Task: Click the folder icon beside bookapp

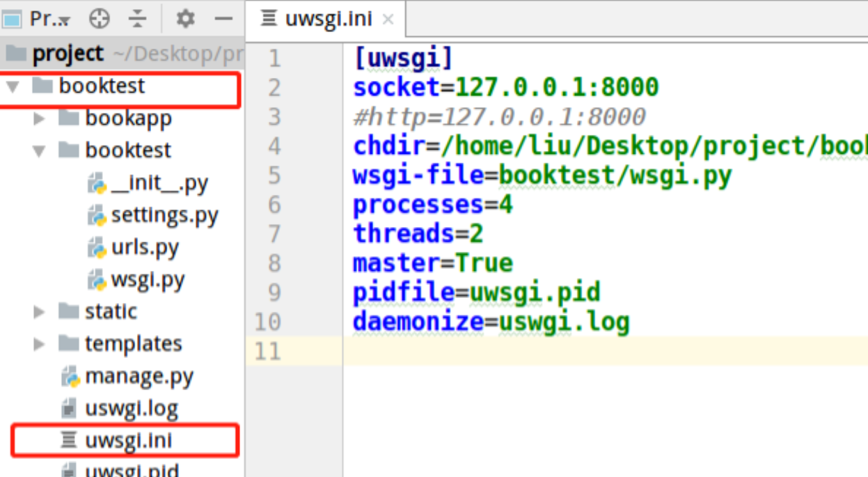Action: pos(68,118)
